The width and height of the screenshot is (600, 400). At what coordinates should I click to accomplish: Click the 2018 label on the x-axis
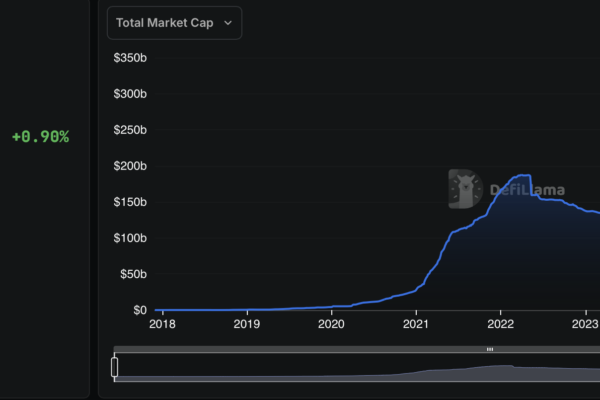pyautogui.click(x=162, y=324)
